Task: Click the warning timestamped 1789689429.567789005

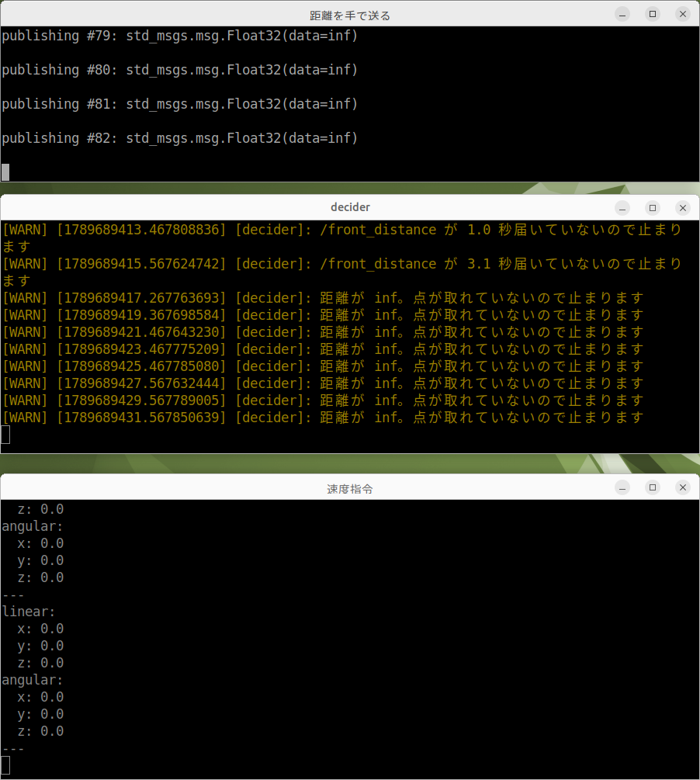Action: click(x=324, y=400)
